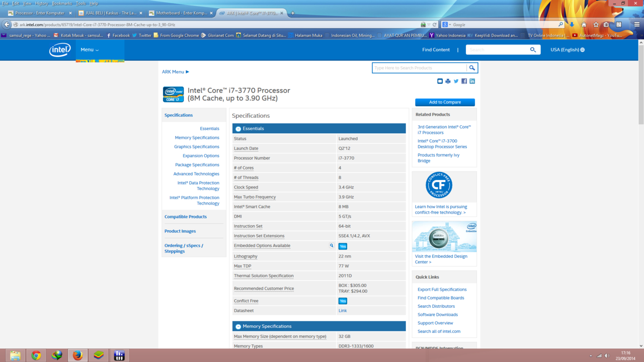Click Find Compatible Boards

point(441,298)
